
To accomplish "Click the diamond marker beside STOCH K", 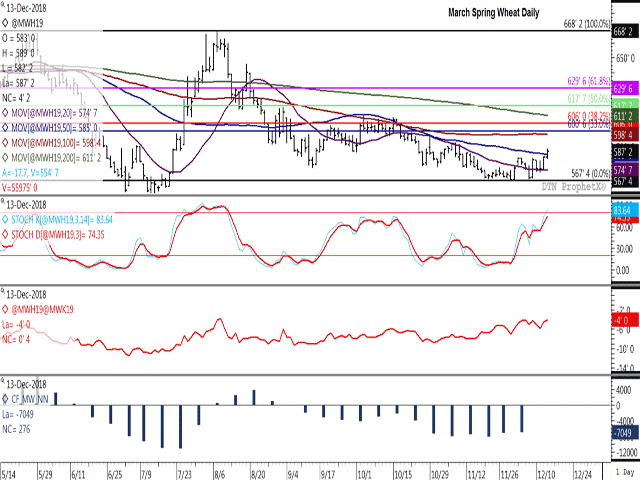I will tap(5, 220).
